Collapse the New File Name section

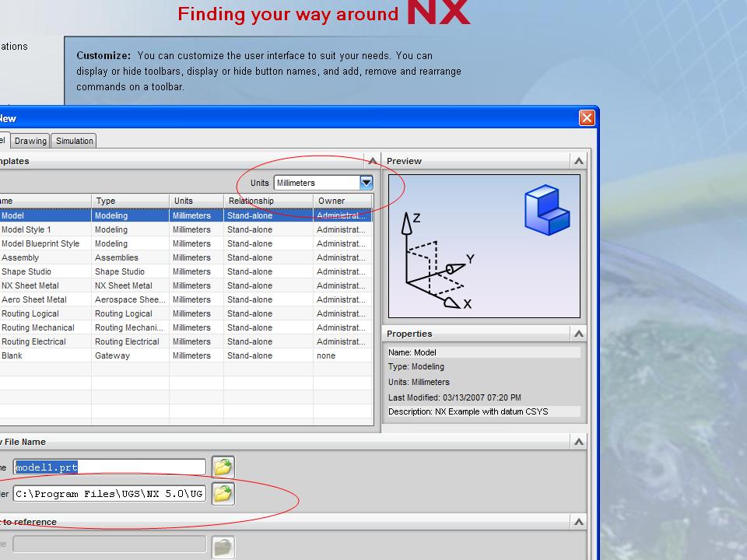pos(579,442)
